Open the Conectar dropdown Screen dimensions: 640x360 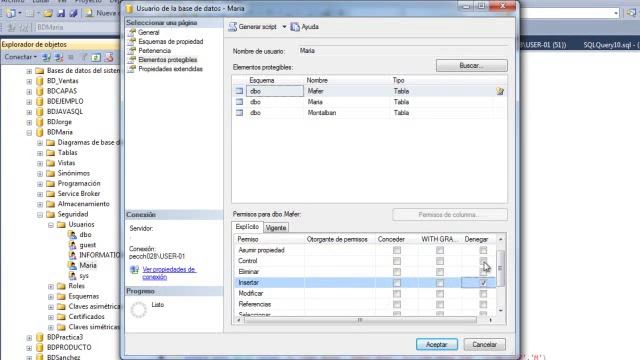click(x=20, y=57)
